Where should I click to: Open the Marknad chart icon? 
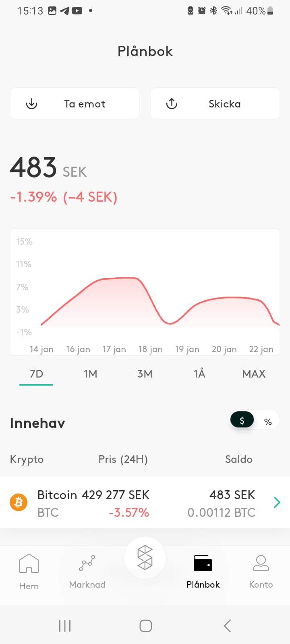87,563
